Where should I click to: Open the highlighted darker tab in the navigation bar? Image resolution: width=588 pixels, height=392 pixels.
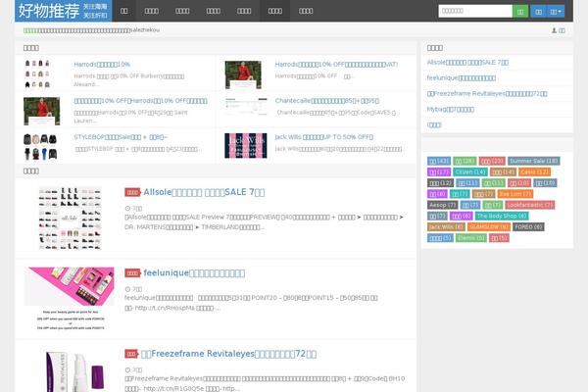274,11
